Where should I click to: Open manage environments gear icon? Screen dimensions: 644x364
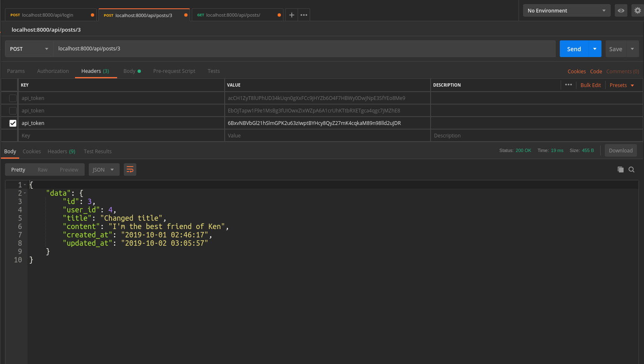point(638,10)
